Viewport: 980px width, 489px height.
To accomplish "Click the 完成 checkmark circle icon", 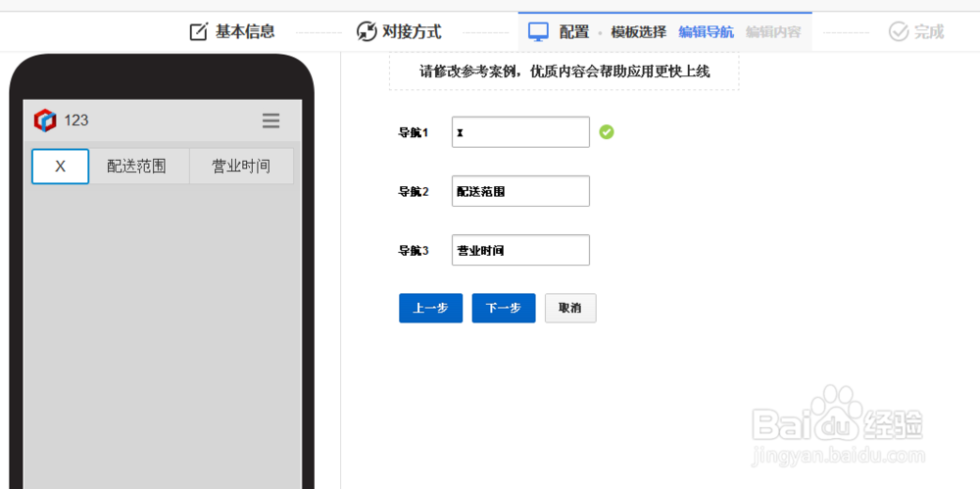I will click(898, 32).
